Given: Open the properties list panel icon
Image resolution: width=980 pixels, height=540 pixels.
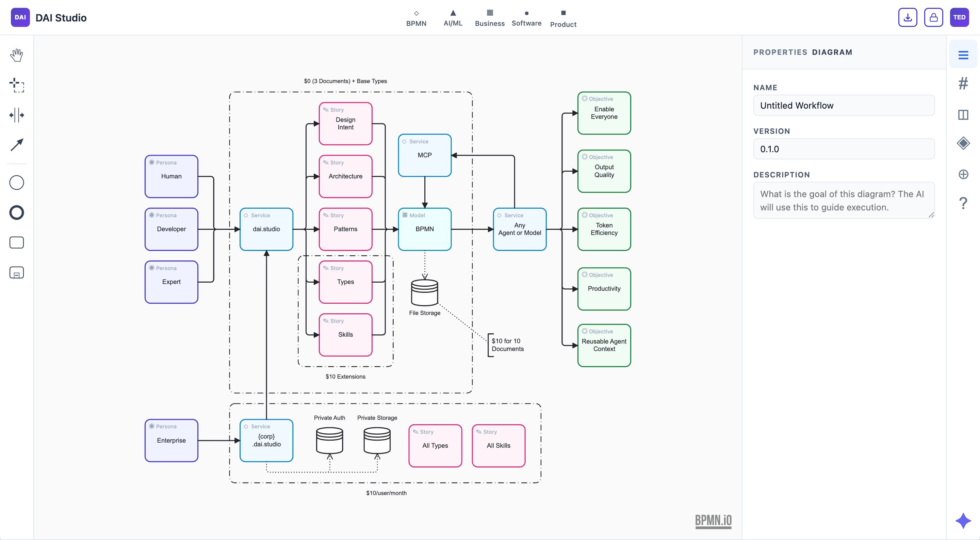Looking at the screenshot, I should [963, 55].
